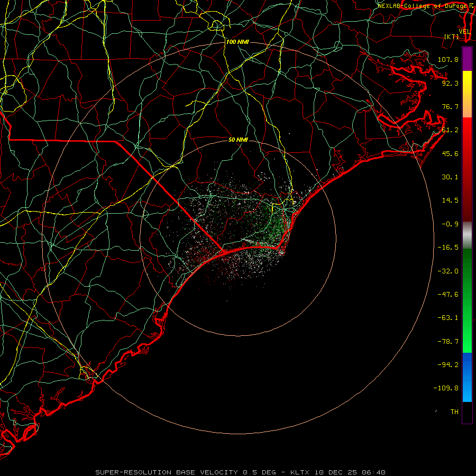Click the -16.5 scale value
476x476 pixels.
[x=448, y=248]
